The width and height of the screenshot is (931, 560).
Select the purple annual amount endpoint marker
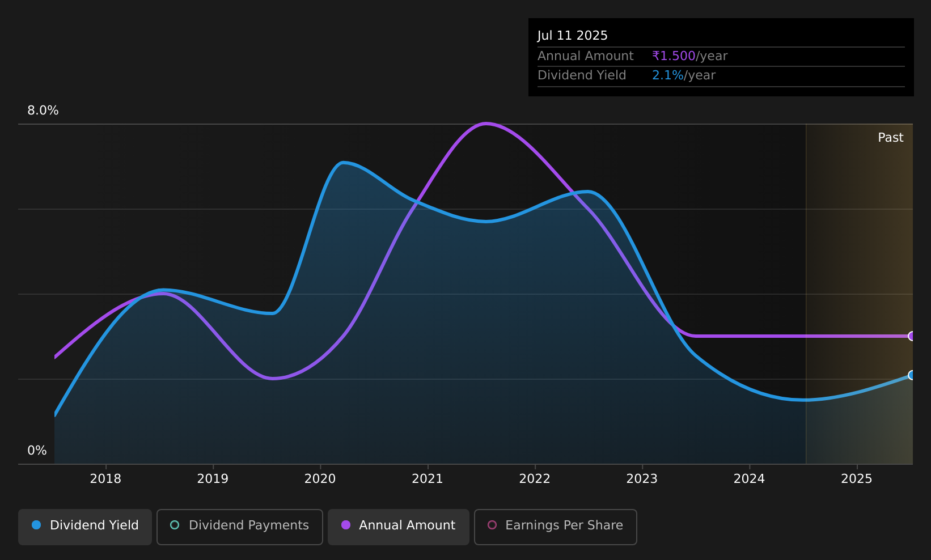912,336
